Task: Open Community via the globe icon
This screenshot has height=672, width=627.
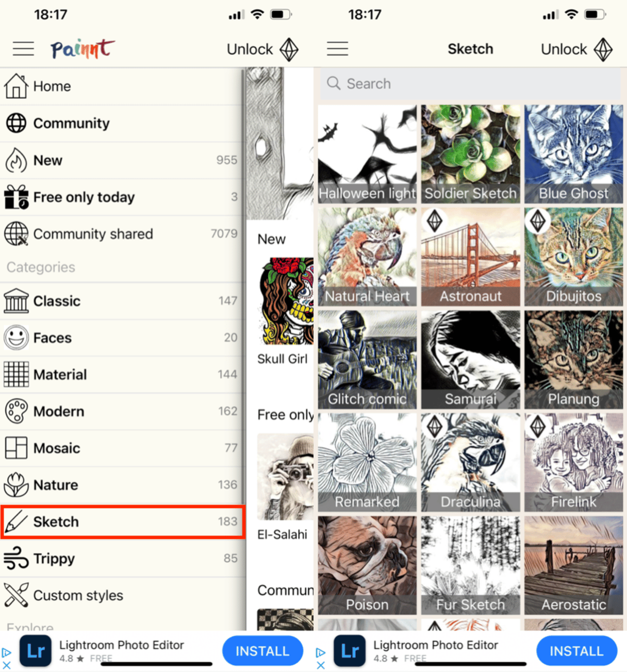Action: (x=16, y=123)
